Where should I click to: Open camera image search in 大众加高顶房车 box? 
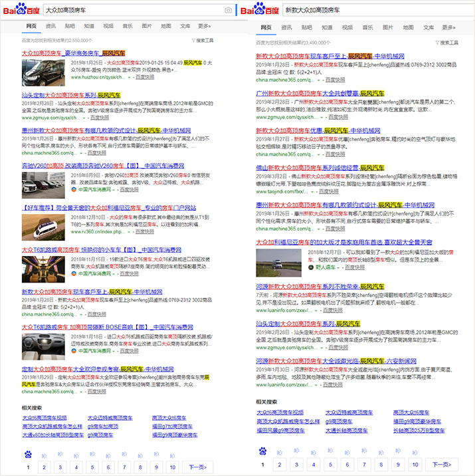coord(228,11)
